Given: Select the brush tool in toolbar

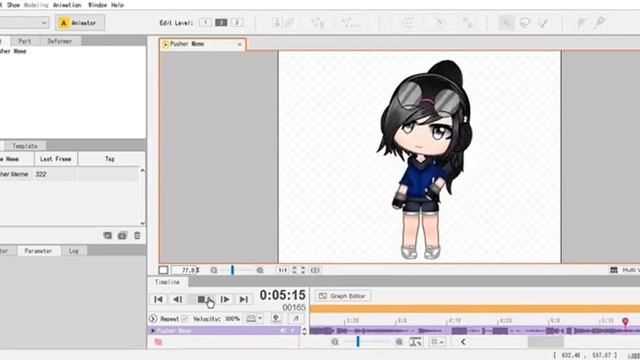Looking at the screenshot, I should tap(543, 22).
